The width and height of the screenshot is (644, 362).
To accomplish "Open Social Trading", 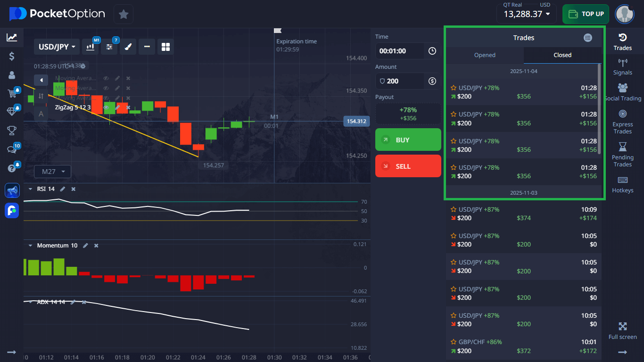I will point(623,92).
